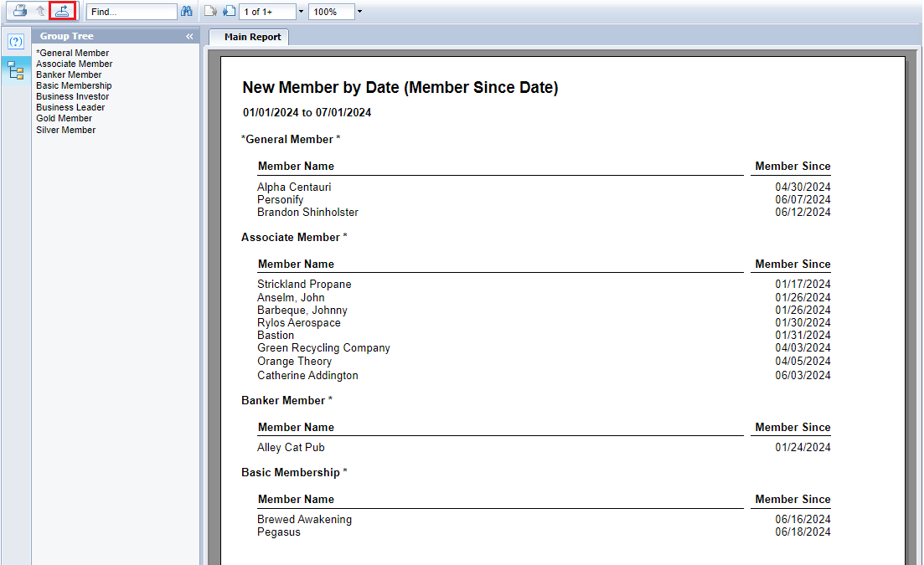Click the 06/12/2024 Member Since date

(x=803, y=213)
